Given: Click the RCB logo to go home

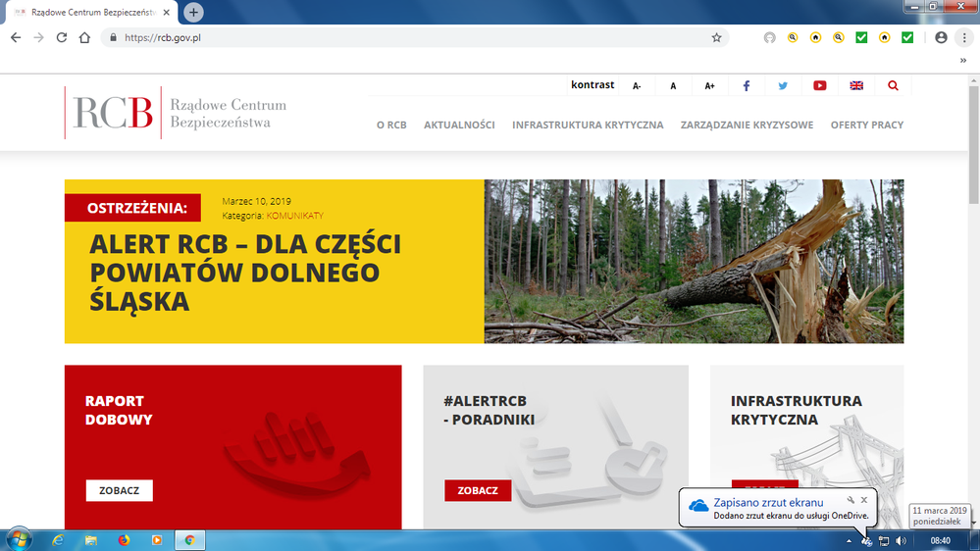Looking at the screenshot, I should pos(176,113).
